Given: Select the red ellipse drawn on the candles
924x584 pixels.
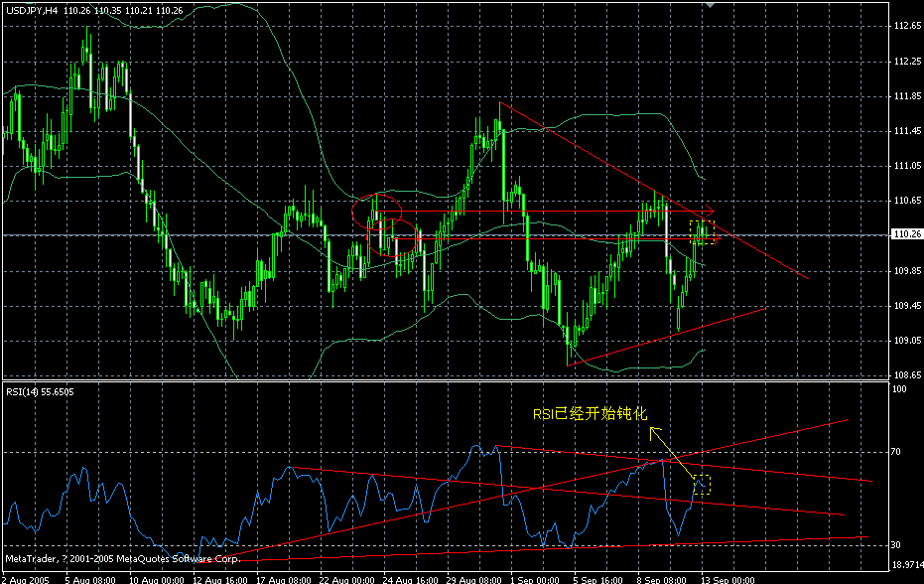Looking at the screenshot, I should (x=377, y=212).
